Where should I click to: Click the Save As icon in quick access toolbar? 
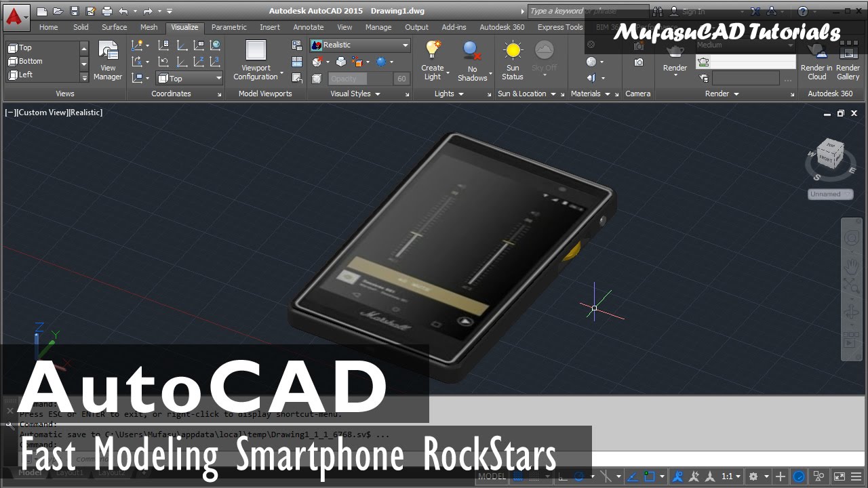pos(90,12)
